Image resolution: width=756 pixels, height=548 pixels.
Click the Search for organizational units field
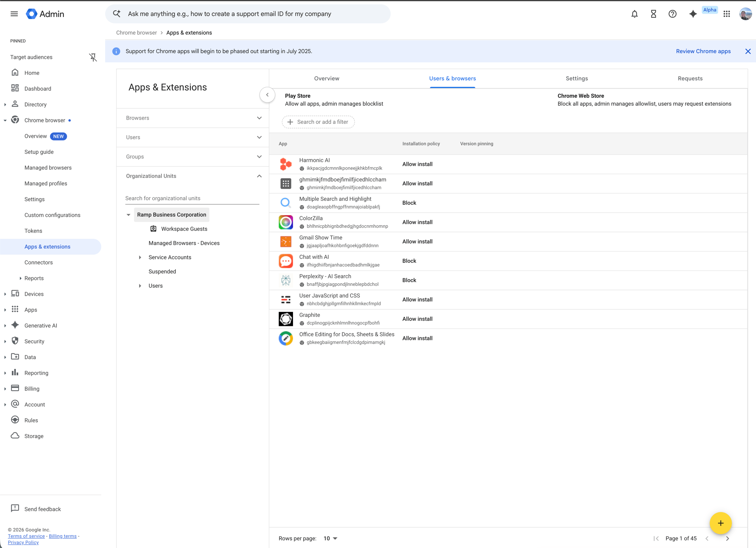192,198
